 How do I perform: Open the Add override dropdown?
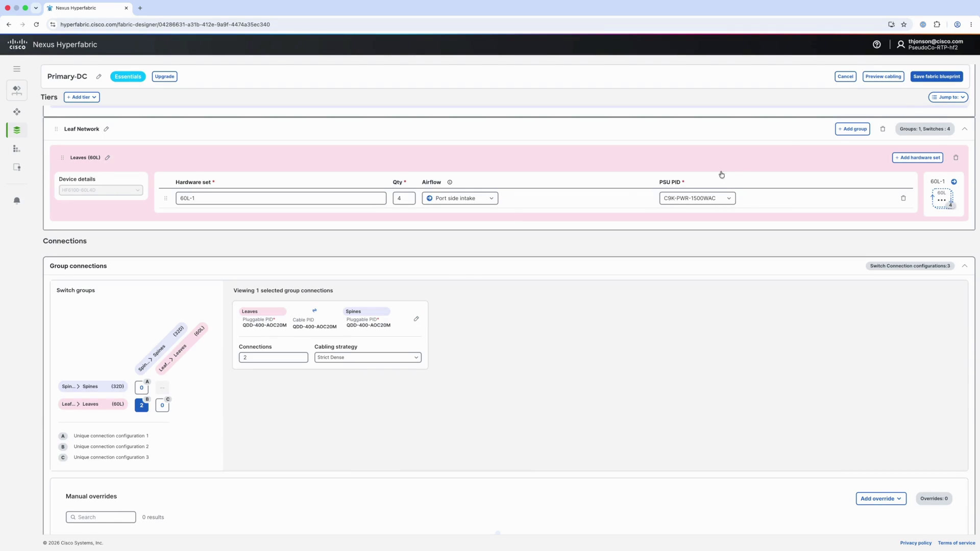pos(881,498)
